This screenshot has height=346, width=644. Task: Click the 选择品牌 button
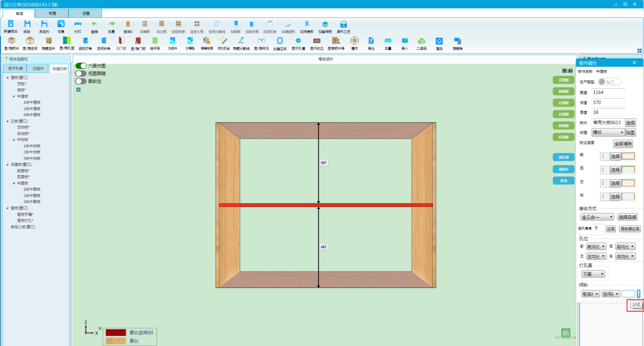(627, 217)
